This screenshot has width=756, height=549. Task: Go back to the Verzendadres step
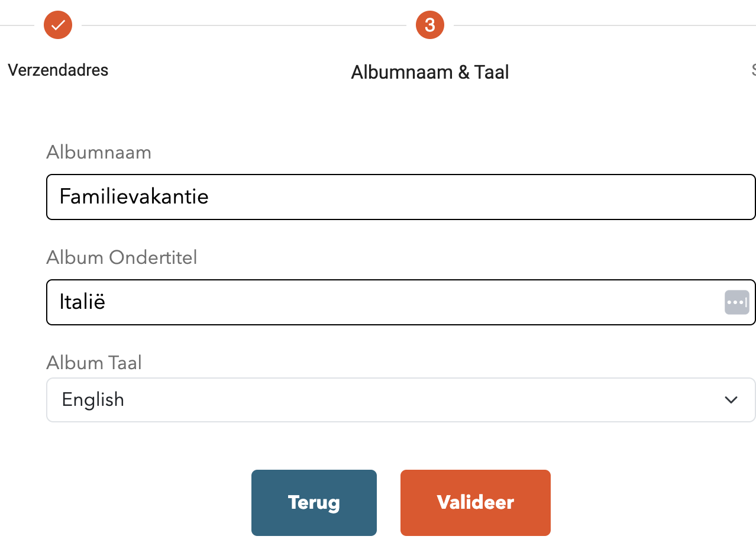tap(58, 70)
